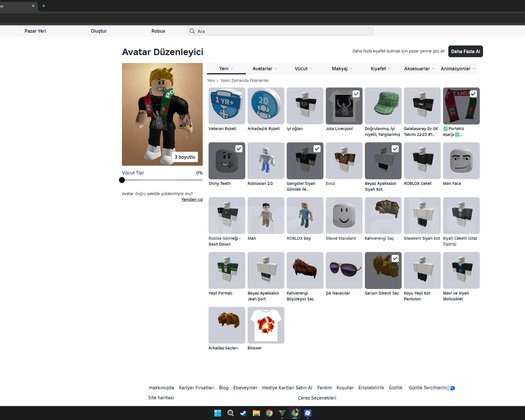The image size is (525, 420).
Task: Click the Vücut Tipi slider track
Action: (x=162, y=180)
